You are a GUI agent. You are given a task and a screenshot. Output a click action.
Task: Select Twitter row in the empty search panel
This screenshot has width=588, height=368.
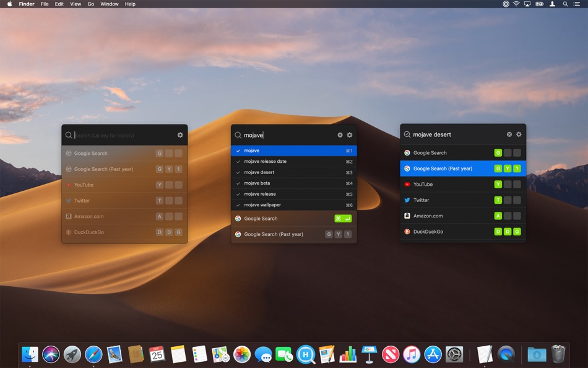(x=124, y=201)
